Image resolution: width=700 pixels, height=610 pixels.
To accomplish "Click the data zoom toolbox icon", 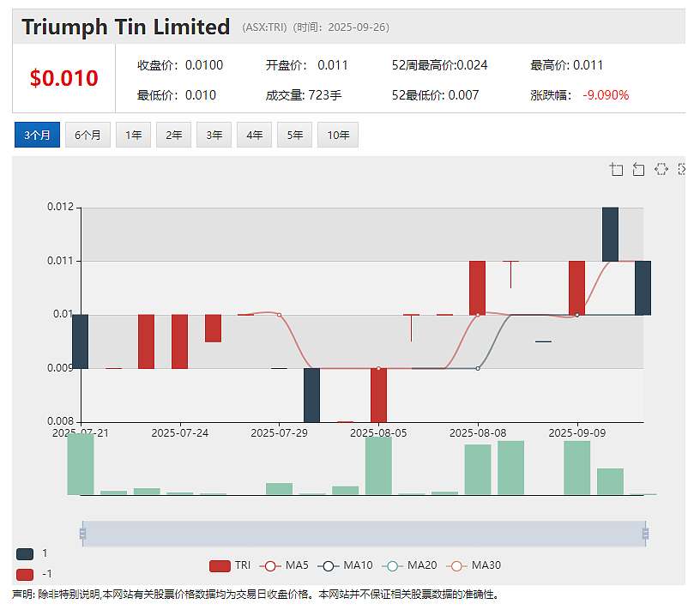I will coord(617,169).
